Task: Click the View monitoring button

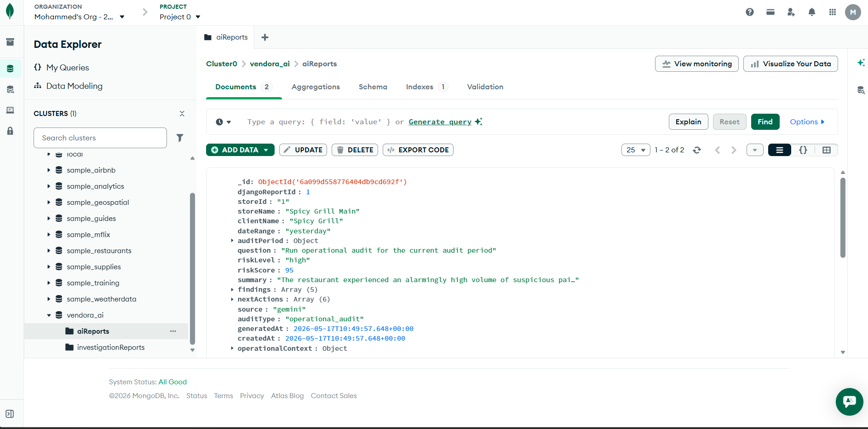Action: (x=696, y=64)
